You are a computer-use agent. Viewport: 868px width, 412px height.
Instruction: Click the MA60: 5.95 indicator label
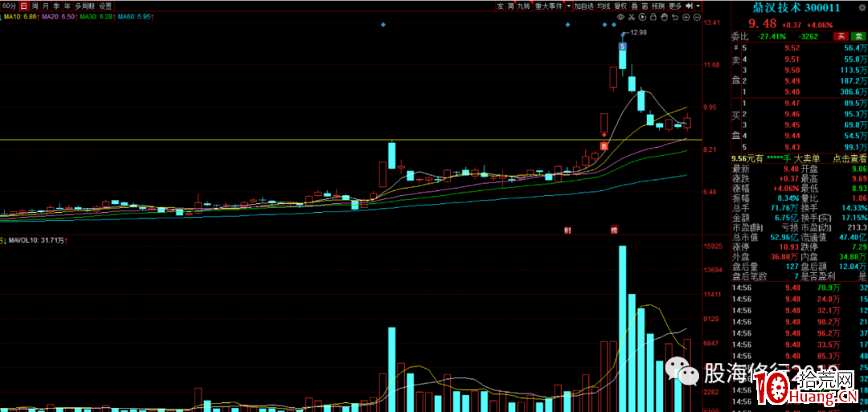(134, 17)
